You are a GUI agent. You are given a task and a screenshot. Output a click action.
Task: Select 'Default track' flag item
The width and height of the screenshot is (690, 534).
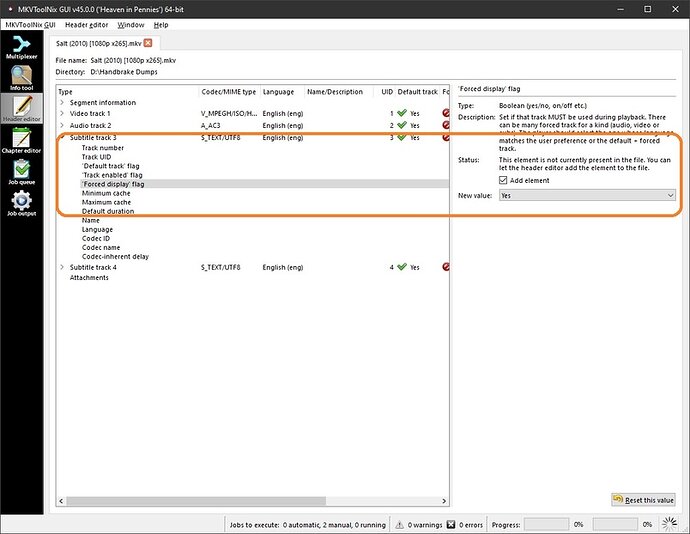click(x=110, y=166)
